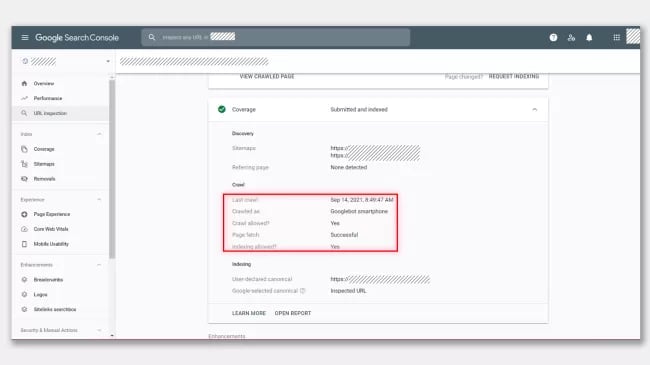Click the search magnifier icon

[152, 37]
